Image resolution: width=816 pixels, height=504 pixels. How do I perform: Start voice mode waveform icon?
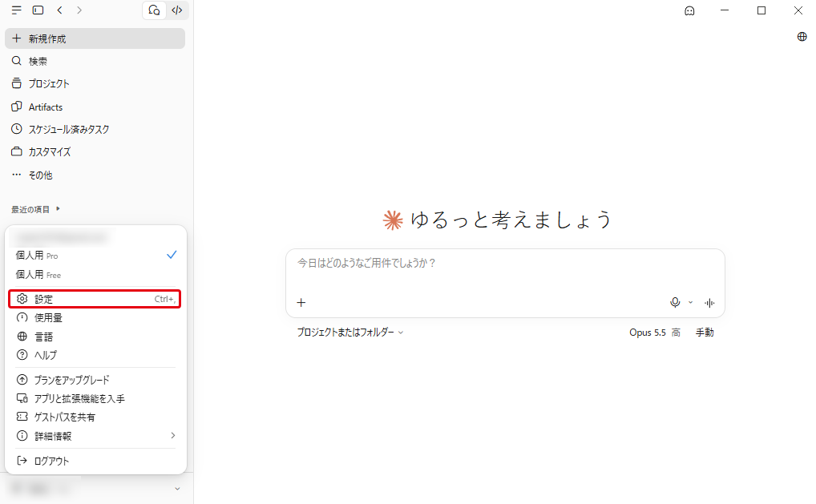point(709,303)
